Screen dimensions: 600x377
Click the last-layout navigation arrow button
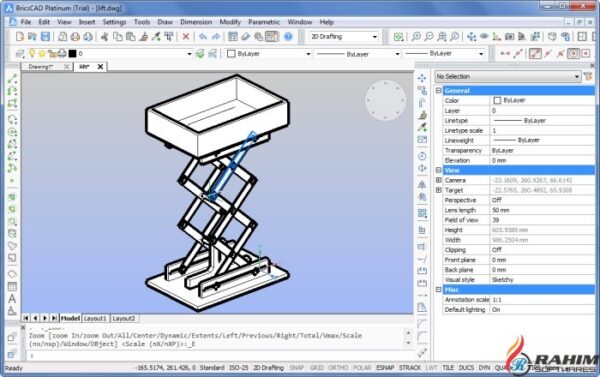[x=54, y=318]
